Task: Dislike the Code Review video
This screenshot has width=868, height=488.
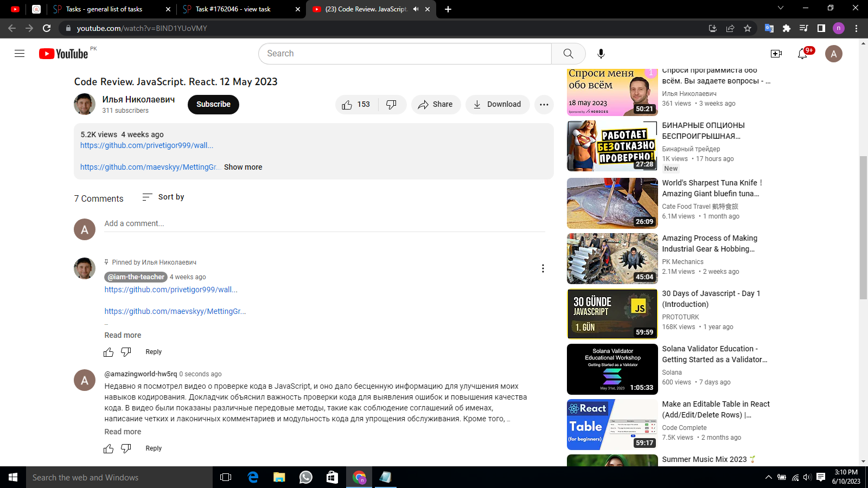Action: click(392, 105)
